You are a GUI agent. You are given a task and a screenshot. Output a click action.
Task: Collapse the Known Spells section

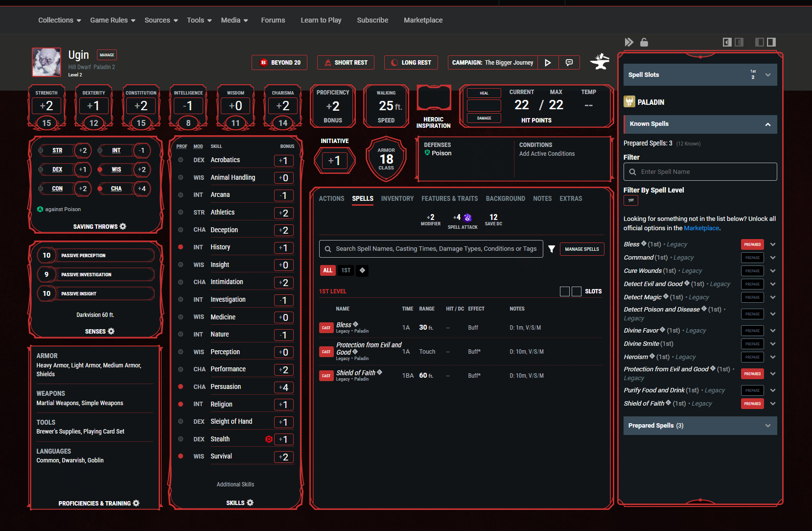coord(700,124)
